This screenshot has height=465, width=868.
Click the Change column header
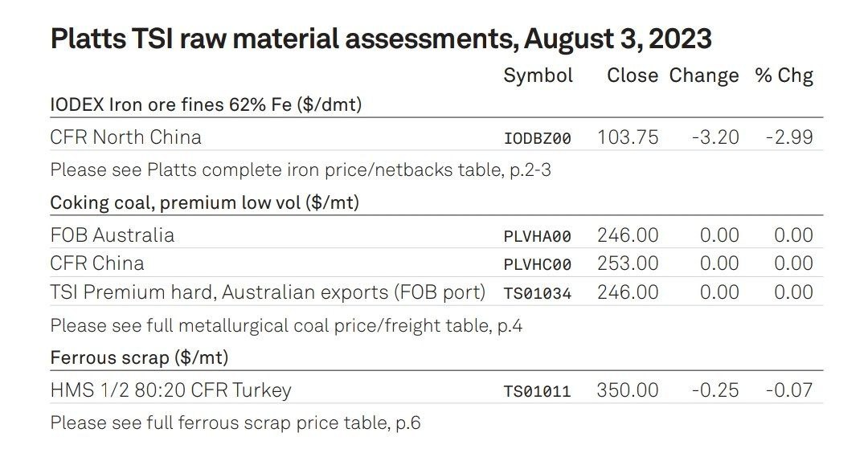click(x=703, y=75)
